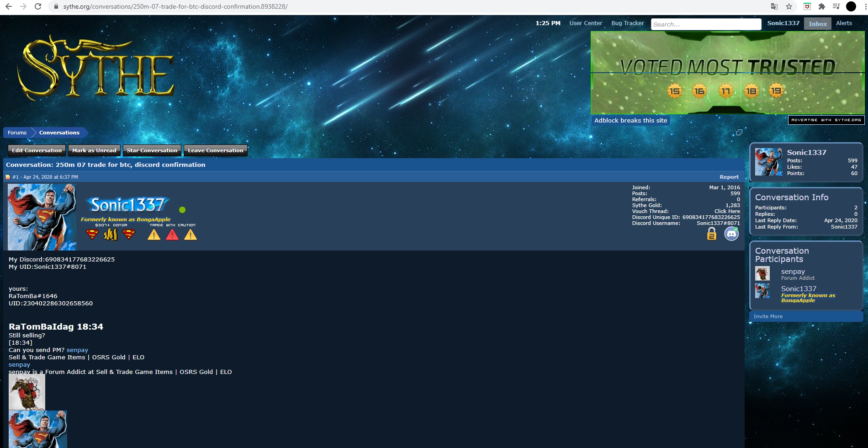The image size is (868, 448).
Task: Open Bug Tracker in the top bar
Action: [x=628, y=23]
